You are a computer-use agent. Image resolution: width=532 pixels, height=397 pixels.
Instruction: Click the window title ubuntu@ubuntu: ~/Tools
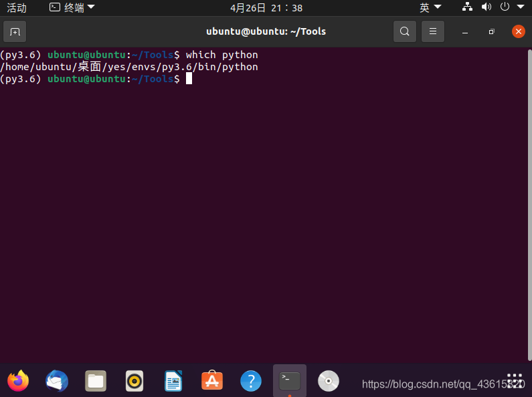(266, 31)
